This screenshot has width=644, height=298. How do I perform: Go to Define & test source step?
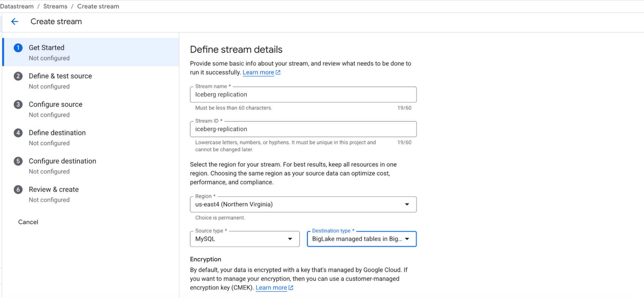point(60,76)
